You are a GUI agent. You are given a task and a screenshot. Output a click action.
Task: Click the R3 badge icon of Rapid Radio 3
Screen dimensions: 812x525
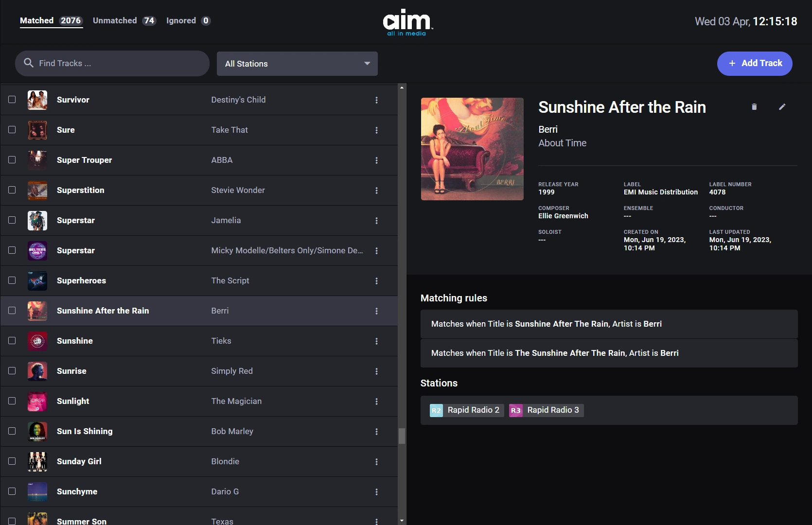coord(516,410)
